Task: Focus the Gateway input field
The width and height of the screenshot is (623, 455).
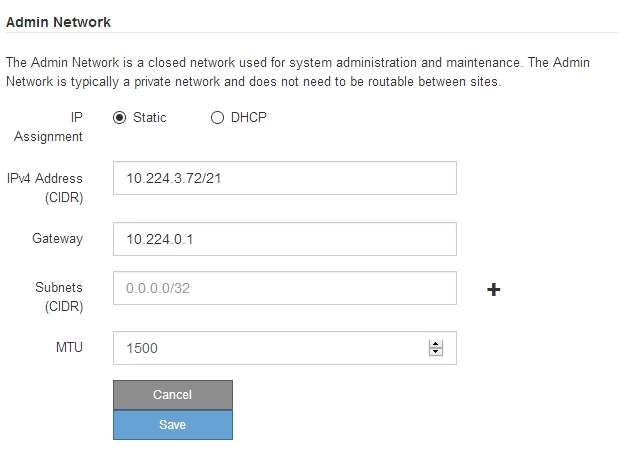Action: 284,239
